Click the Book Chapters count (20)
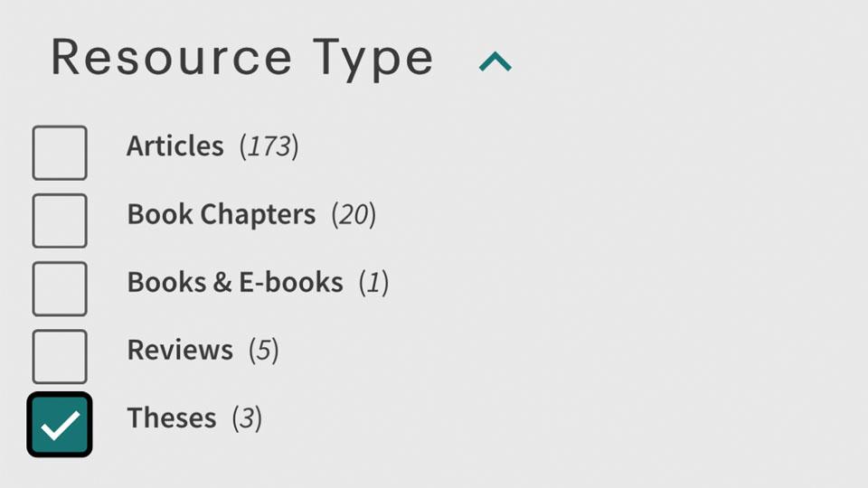 (354, 214)
